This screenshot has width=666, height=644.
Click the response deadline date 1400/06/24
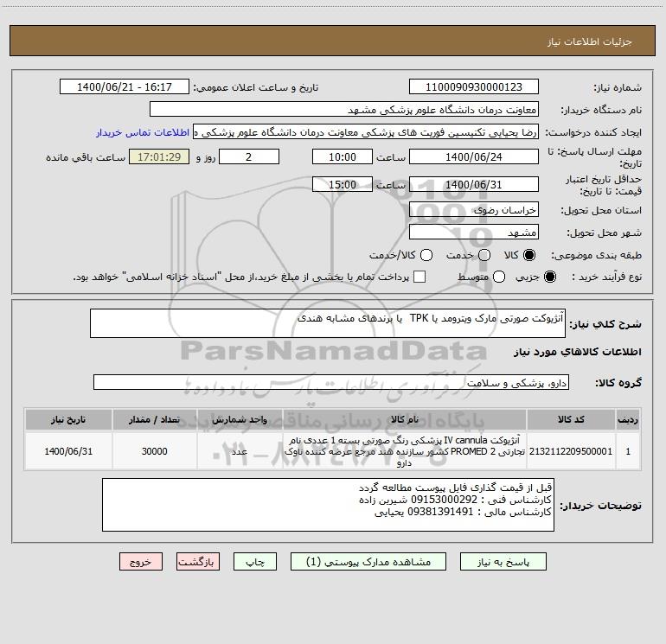tap(474, 157)
